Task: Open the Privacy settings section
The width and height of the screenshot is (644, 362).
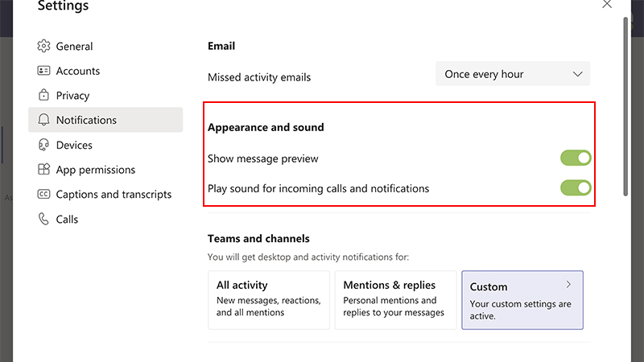Action: pyautogui.click(x=72, y=96)
